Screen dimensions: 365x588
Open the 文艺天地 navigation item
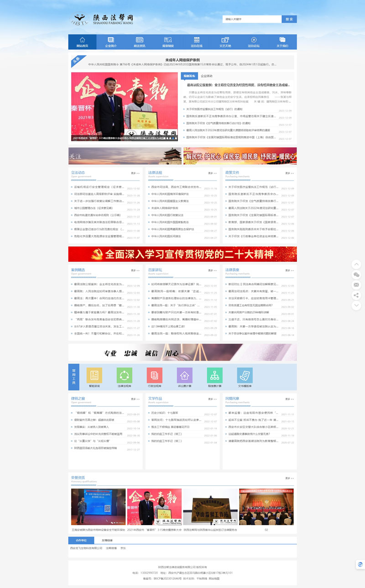coord(225,42)
